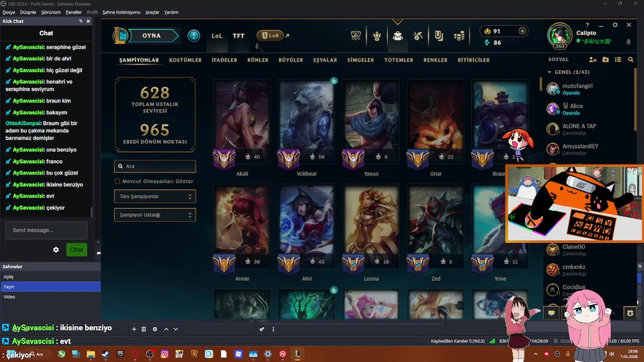The image size is (644, 362).
Task: Switch to the BİTİRİCİLER tab
Action: click(473, 60)
